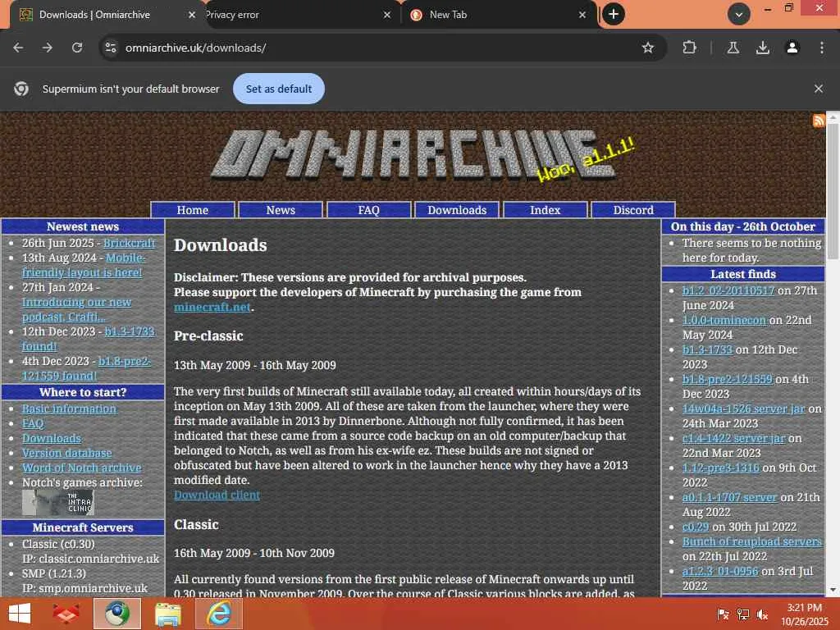The height and width of the screenshot is (630, 840).
Task: Click the Supermium taskbar icon
Action: pyautogui.click(x=116, y=614)
